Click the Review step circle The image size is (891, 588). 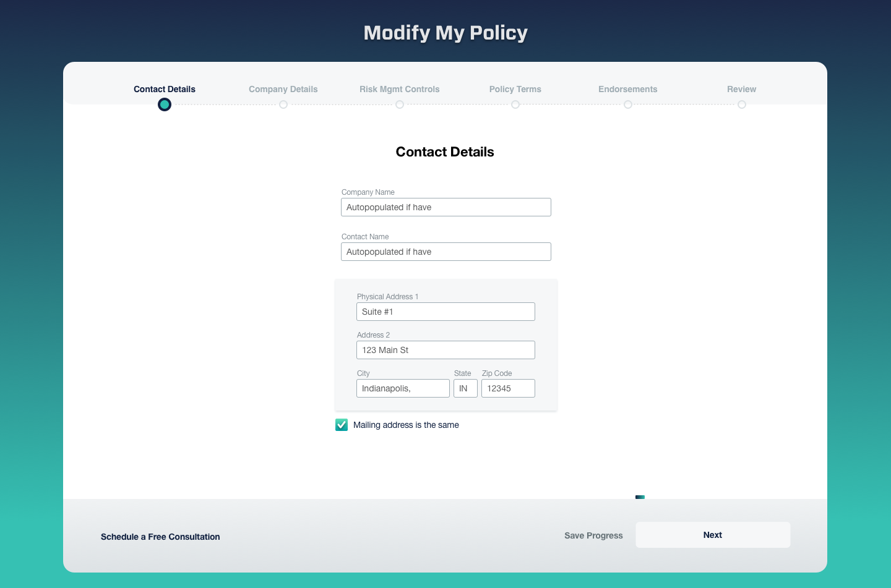[742, 104]
